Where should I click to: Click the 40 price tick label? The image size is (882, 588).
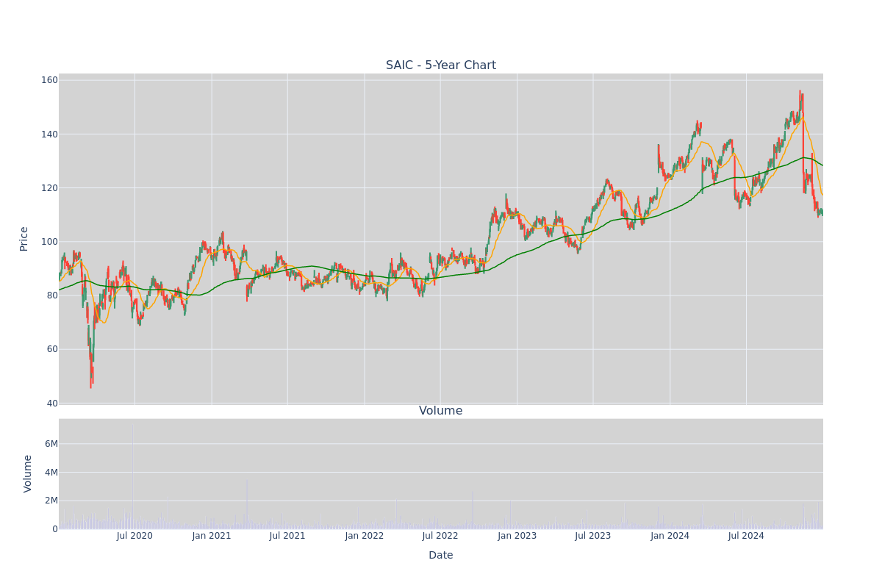[x=51, y=403]
